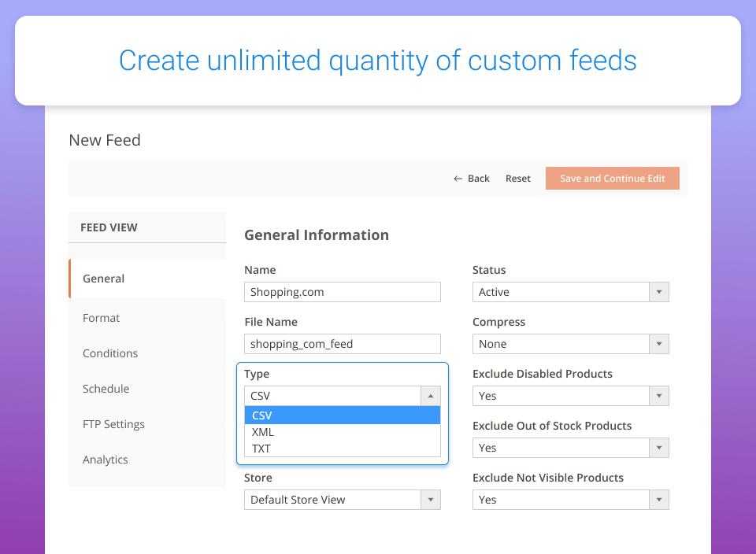Click the Name input field
Viewport: 756px width, 554px height.
point(343,292)
